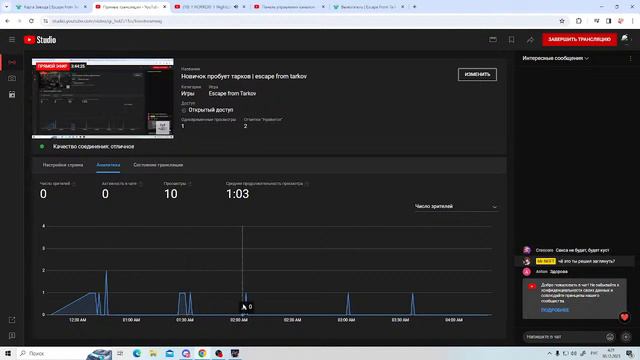Open Google Chrome from the taskbar
Viewport: 640px width, 360px height.
coord(202,353)
